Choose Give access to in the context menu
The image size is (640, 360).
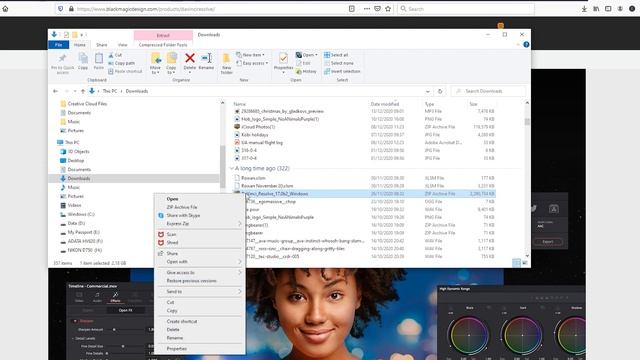(x=180, y=273)
